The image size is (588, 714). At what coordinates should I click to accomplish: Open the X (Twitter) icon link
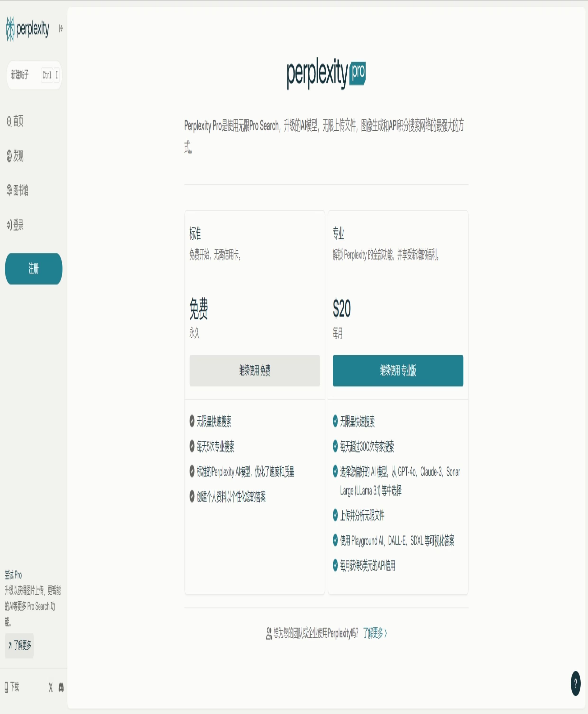(x=51, y=687)
